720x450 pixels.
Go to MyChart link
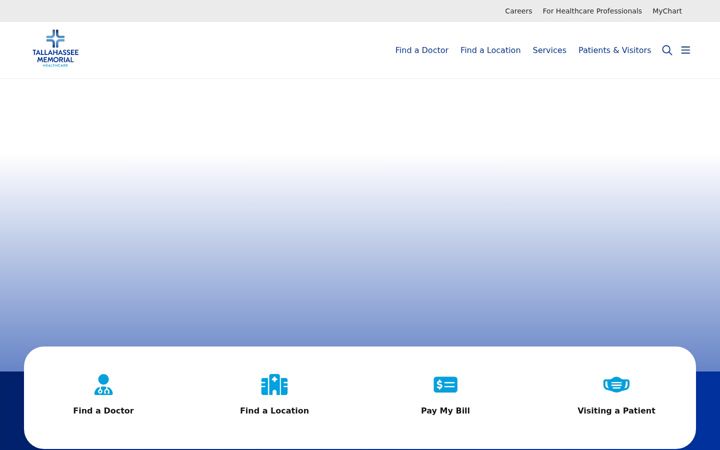[667, 11]
